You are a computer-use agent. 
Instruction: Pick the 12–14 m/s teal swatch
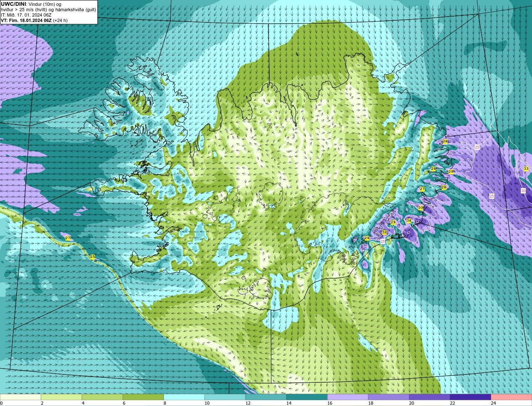pos(266,397)
